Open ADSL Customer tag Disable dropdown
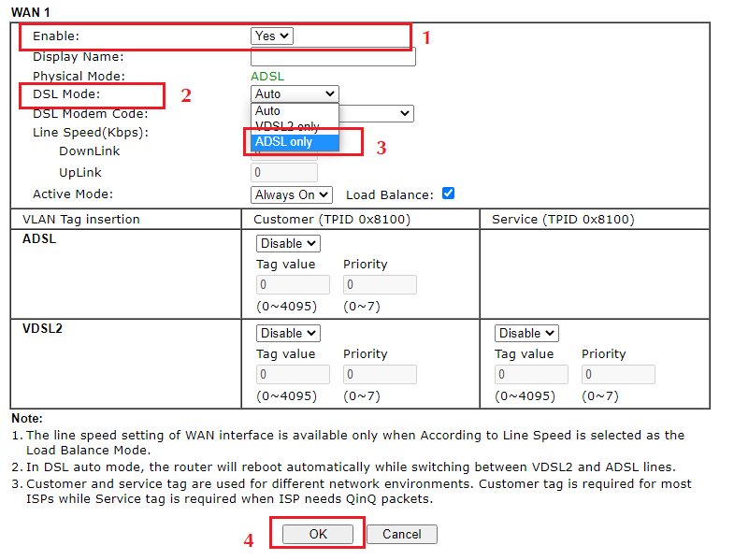The image size is (734, 560). [288, 243]
